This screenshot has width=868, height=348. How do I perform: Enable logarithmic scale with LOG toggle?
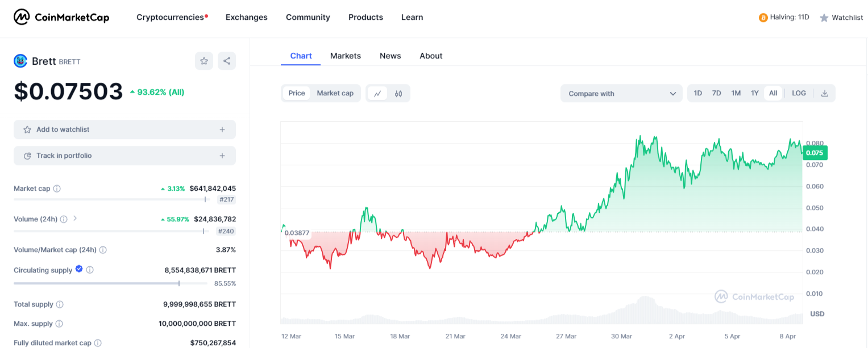(799, 93)
